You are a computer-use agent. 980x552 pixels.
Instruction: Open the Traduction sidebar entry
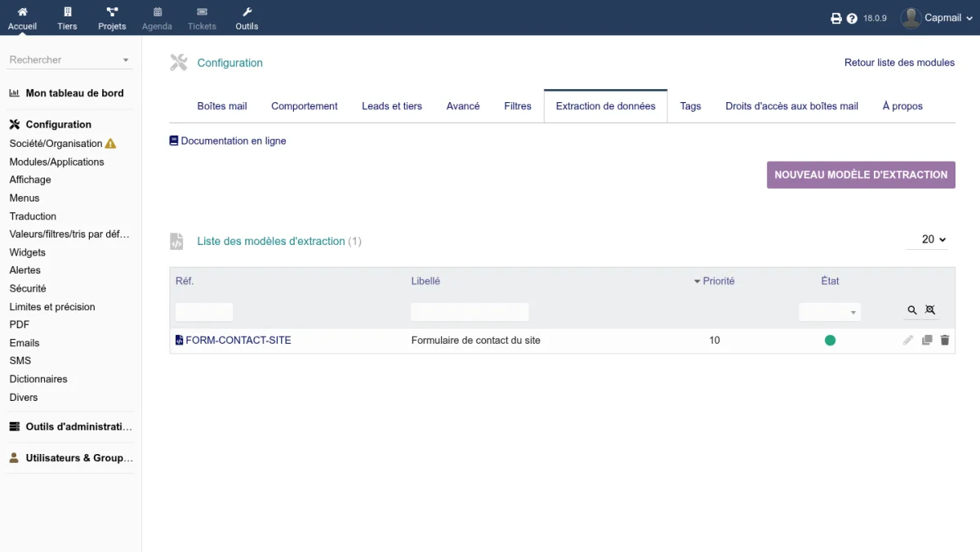[x=33, y=216]
